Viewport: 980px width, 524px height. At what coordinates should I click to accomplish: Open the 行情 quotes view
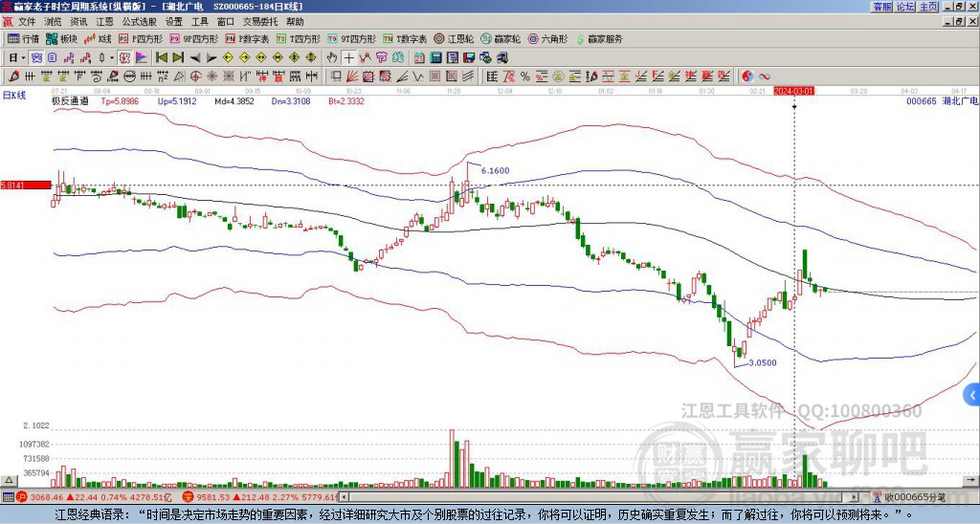[x=23, y=38]
